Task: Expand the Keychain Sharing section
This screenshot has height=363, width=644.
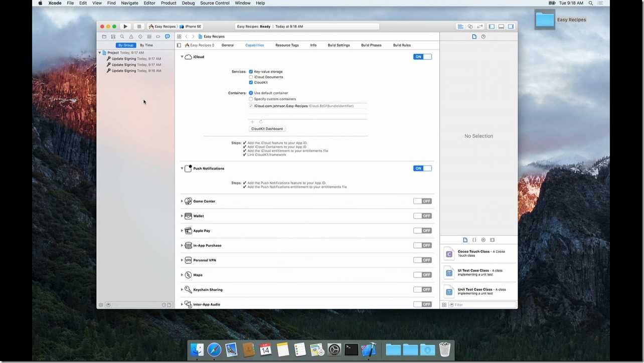Action: 182,290
